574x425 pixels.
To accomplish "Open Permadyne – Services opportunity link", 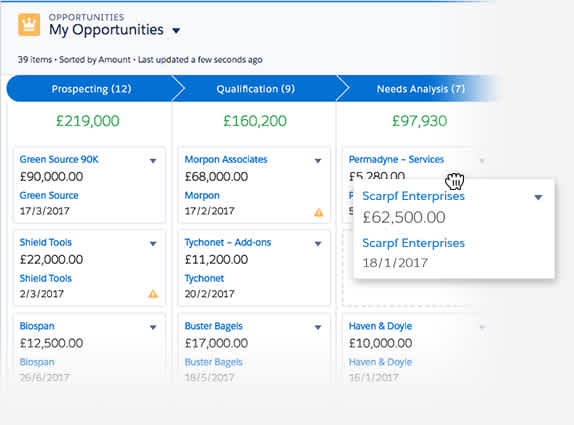I will (396, 160).
